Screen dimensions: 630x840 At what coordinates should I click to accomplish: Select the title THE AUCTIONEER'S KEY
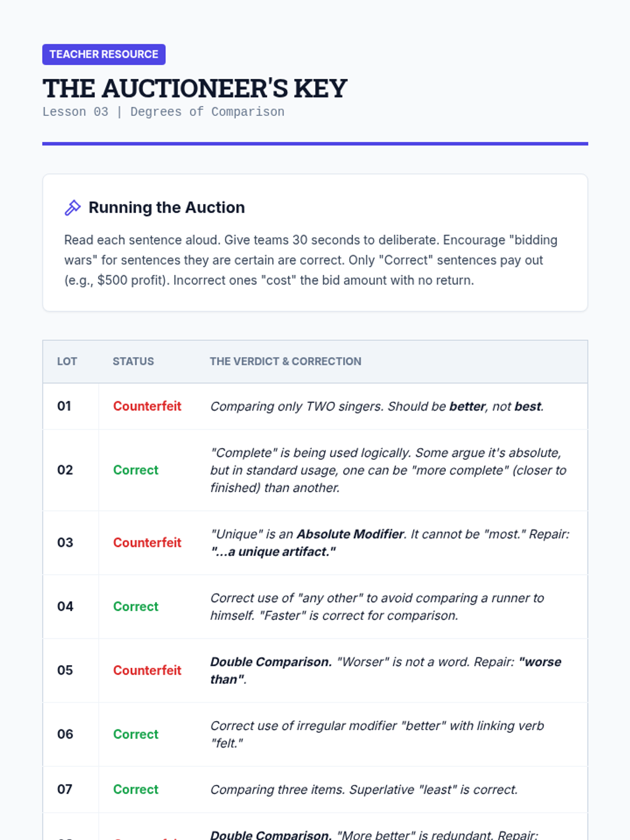pyautogui.click(x=195, y=88)
